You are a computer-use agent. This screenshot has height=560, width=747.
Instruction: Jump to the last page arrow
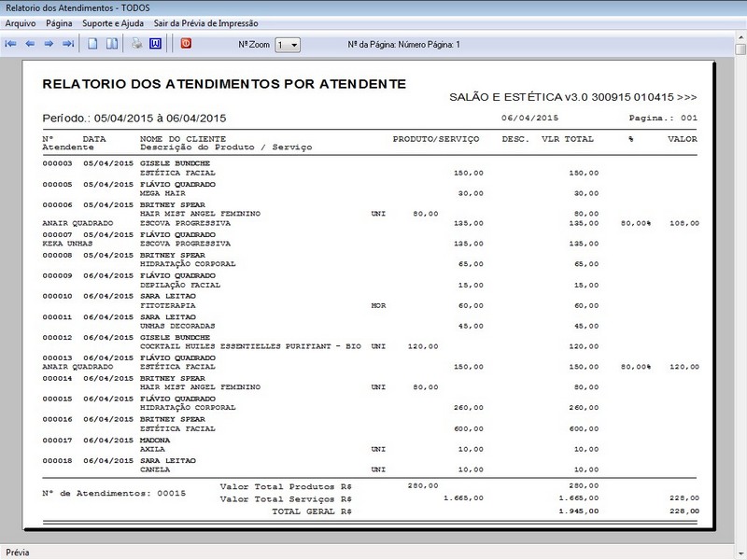pyautogui.click(x=67, y=44)
